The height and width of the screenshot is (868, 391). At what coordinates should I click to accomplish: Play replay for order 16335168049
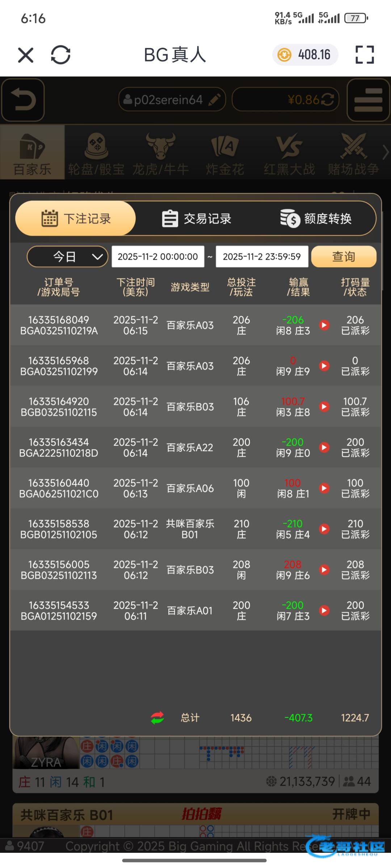click(324, 325)
